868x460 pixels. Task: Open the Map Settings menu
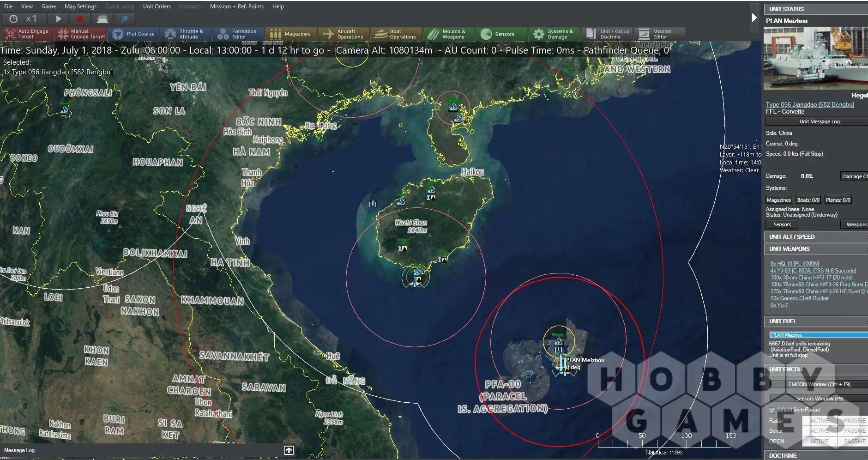tap(80, 6)
